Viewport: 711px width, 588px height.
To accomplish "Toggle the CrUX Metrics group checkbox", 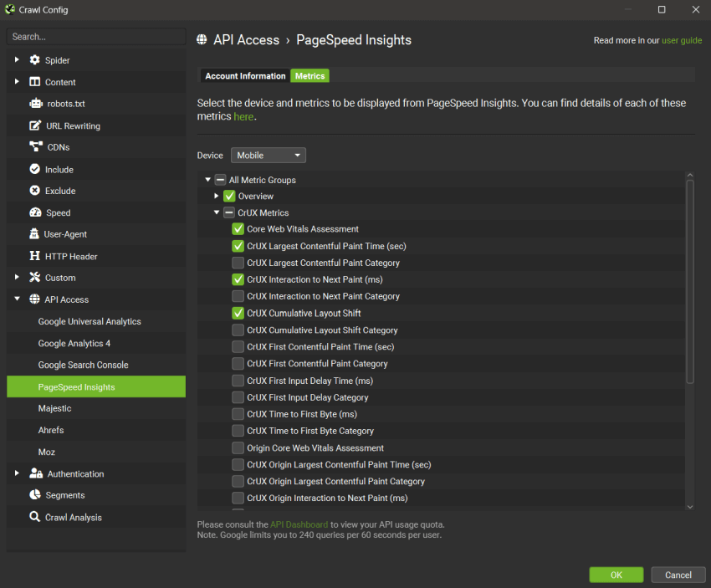I will click(229, 212).
